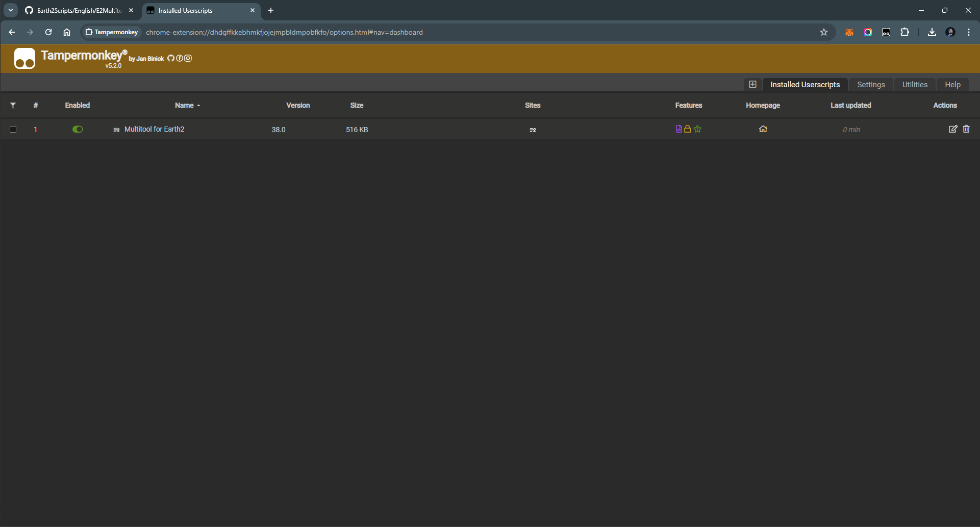Viewport: 980px width, 527px height.
Task: Sort by Last updated column header
Action: click(850, 106)
